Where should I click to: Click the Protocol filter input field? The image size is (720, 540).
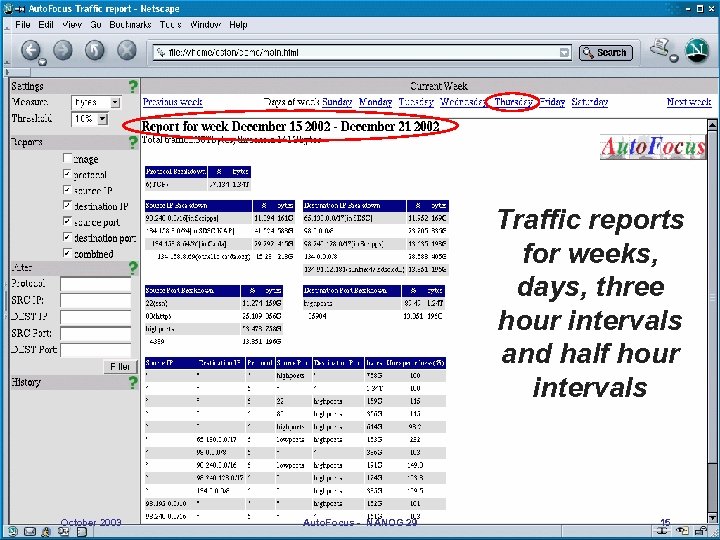click(96, 284)
